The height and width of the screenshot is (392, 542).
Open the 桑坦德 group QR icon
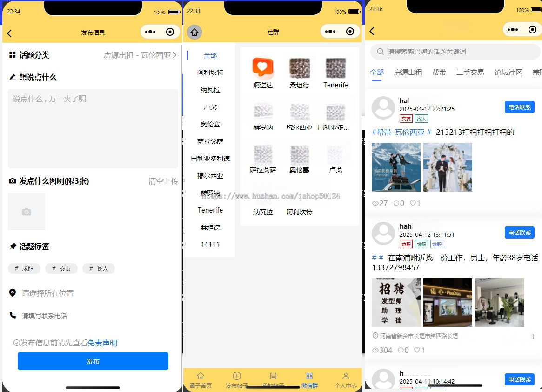[x=299, y=68]
